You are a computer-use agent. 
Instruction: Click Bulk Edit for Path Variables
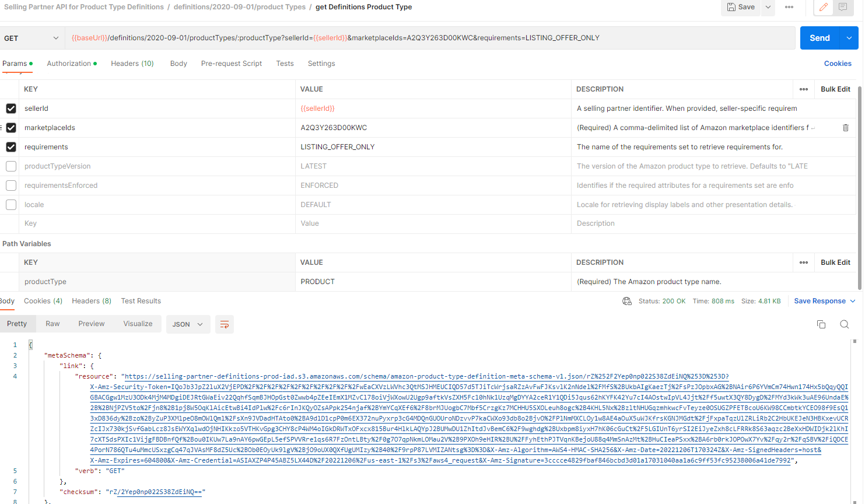click(x=835, y=262)
